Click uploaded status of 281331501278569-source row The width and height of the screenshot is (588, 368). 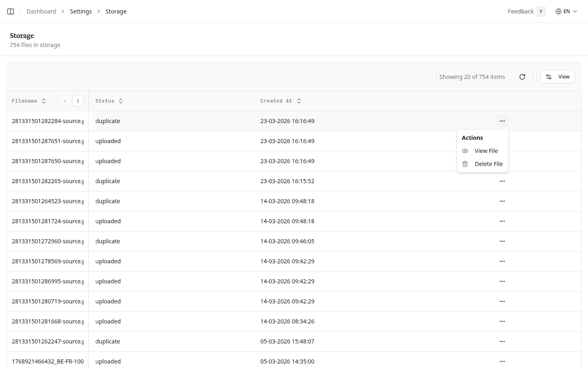click(108, 261)
